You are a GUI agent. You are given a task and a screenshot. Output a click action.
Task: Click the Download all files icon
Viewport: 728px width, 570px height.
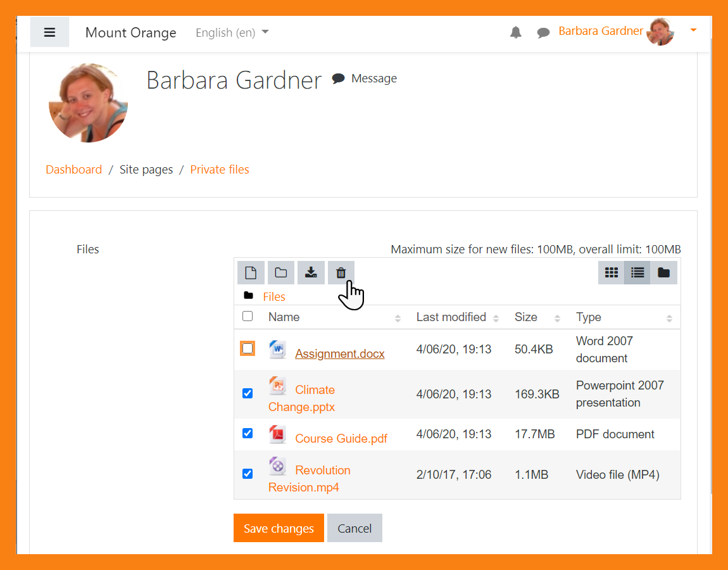point(311,273)
